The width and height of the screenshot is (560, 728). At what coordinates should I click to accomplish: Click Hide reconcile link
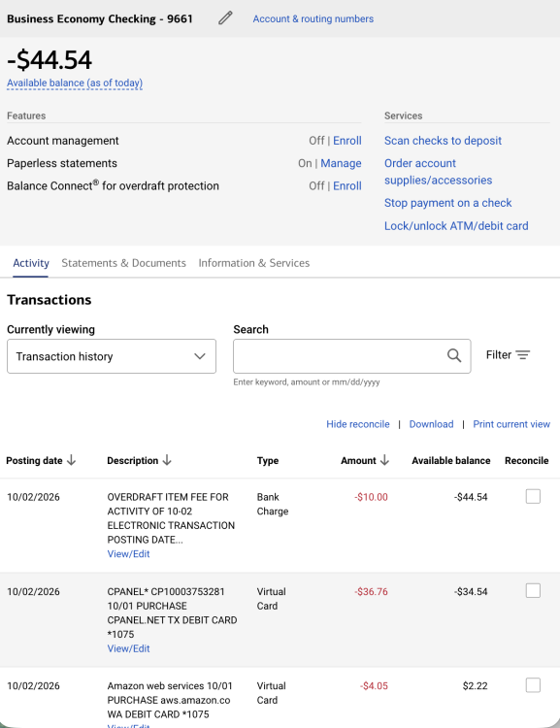pos(357,424)
